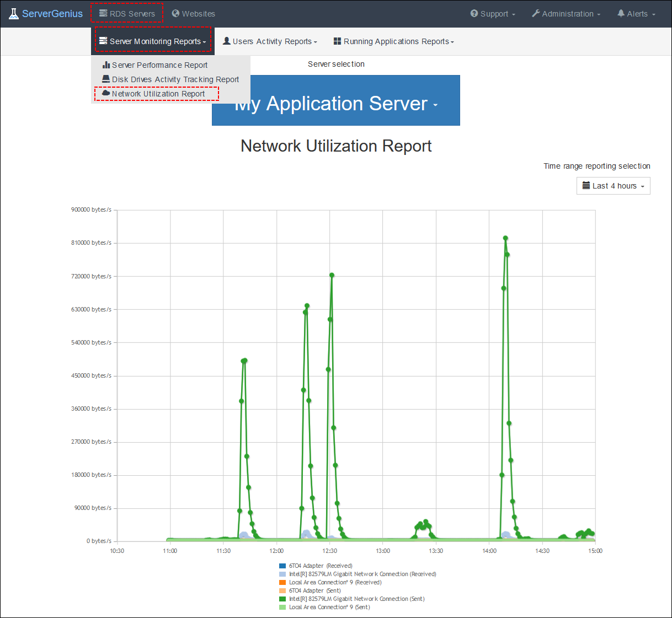Open the Users Activity Reports dropdown
This screenshot has width=672, height=618.
click(270, 41)
